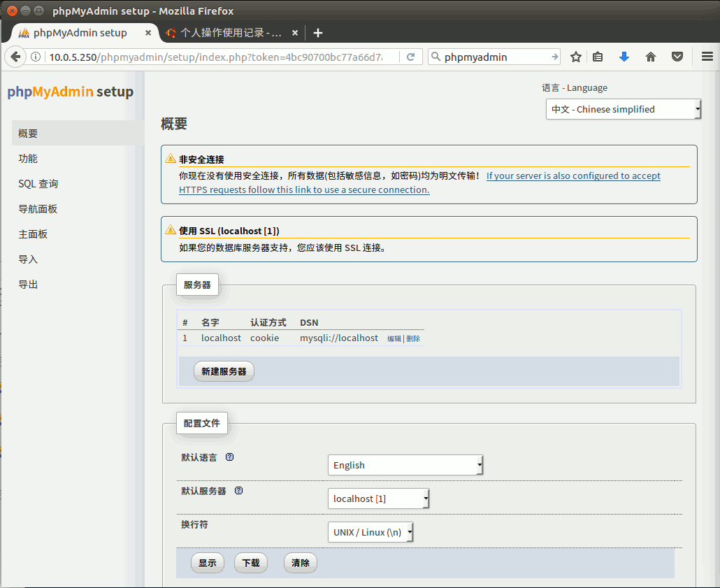Screen dimensions: 720x588
Task: Open 默认服务器 localhost [1] dropdown
Action: coord(378,499)
